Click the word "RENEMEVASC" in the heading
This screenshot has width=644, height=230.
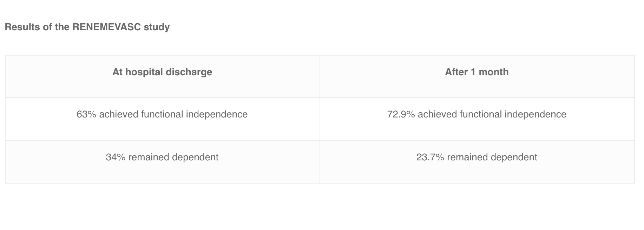pos(107,27)
